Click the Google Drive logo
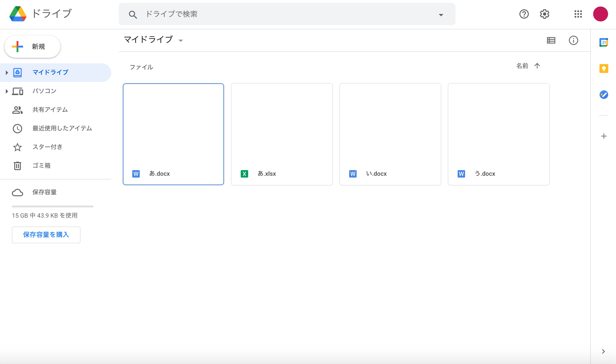The width and height of the screenshot is (616, 364). coord(18,14)
